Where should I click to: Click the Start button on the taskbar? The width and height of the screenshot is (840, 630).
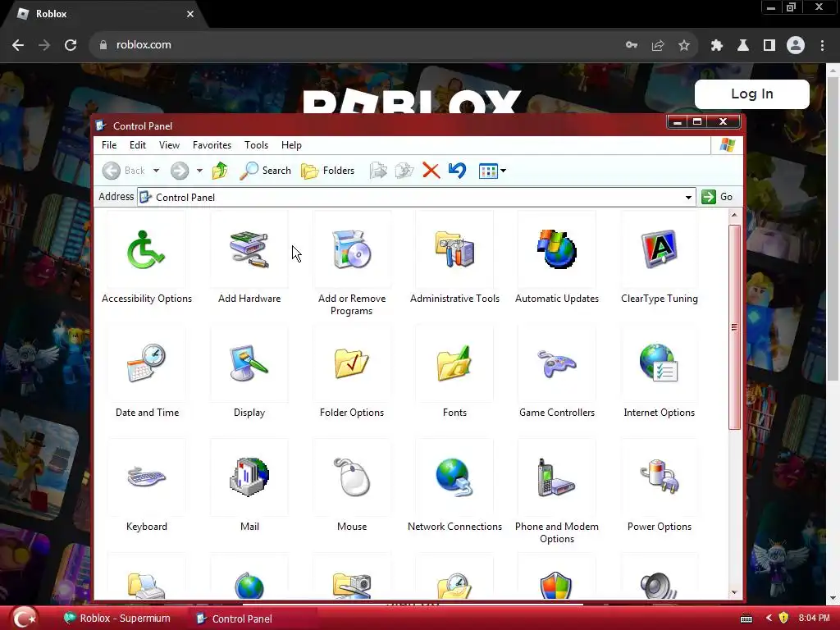(x=24, y=618)
